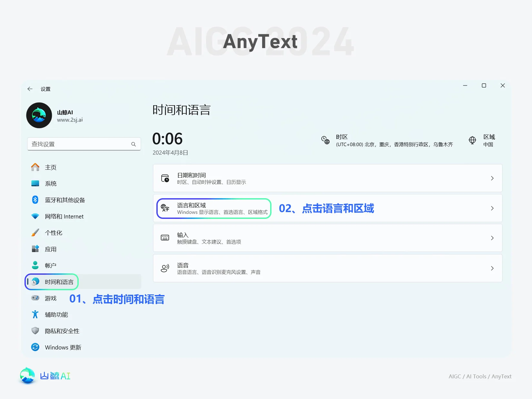Click the 日期和时间 calendar clock icon
The height and width of the screenshot is (399, 532).
pyautogui.click(x=165, y=178)
